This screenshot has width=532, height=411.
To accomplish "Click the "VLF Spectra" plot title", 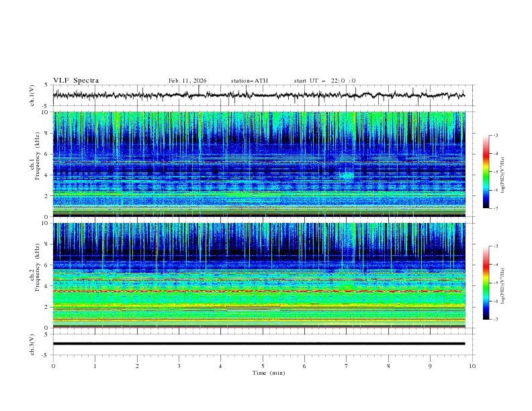I will pos(76,81).
